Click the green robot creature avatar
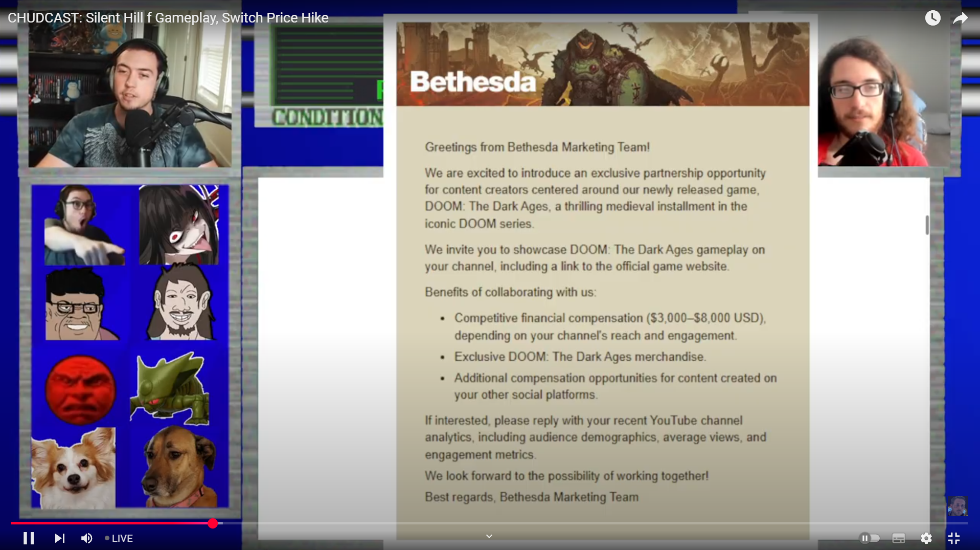The height and width of the screenshot is (550, 980). pyautogui.click(x=170, y=389)
